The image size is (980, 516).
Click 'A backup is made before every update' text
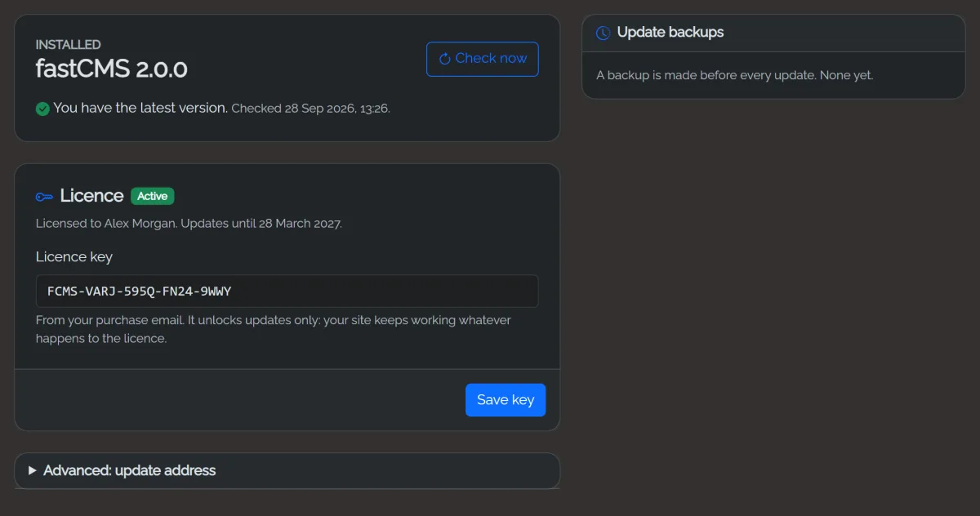point(735,75)
